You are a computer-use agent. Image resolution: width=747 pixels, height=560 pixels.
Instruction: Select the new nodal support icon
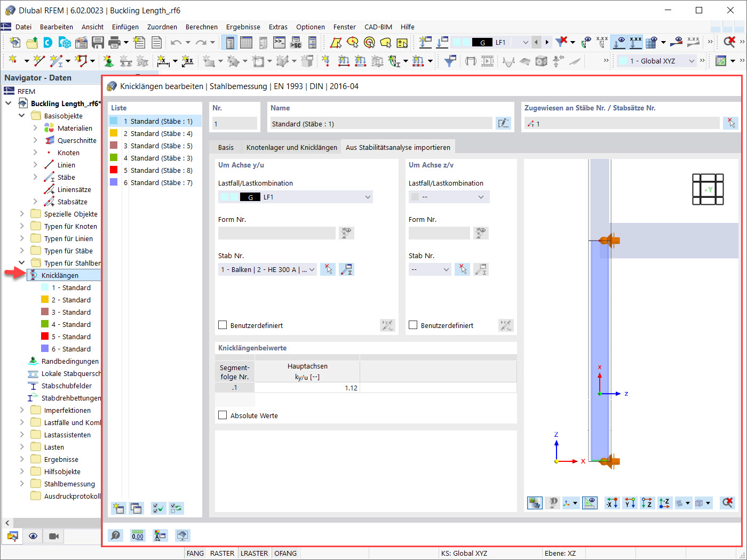pos(108,61)
